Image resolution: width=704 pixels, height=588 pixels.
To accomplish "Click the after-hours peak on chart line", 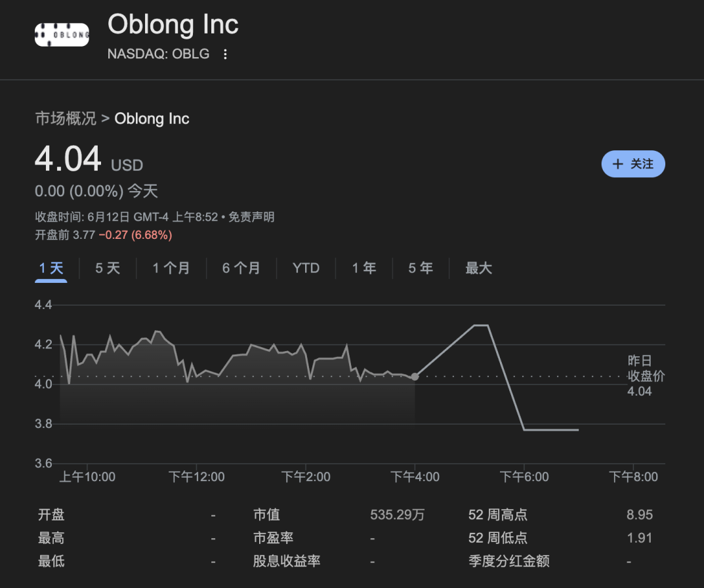I will click(480, 325).
